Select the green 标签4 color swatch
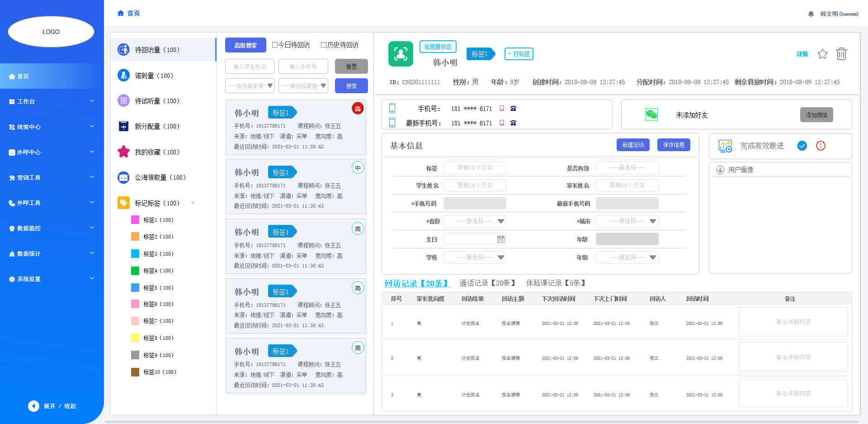The image size is (868, 424). tap(135, 271)
